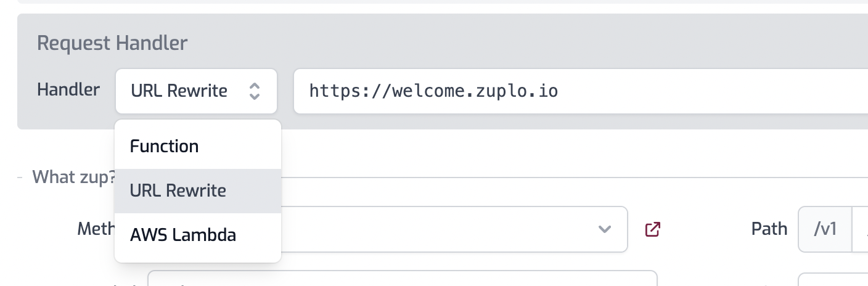868x286 pixels.
Task: Focus the text field below Method
Action: [x=401, y=279]
